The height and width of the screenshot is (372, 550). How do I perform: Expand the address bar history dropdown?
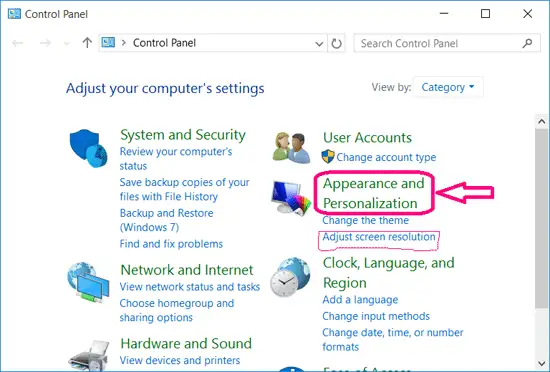[x=319, y=44]
